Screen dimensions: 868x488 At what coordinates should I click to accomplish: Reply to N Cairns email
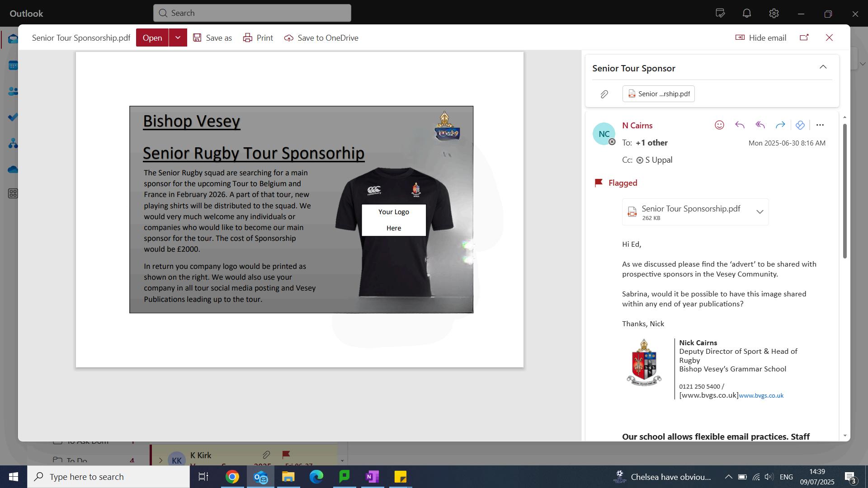[740, 125]
